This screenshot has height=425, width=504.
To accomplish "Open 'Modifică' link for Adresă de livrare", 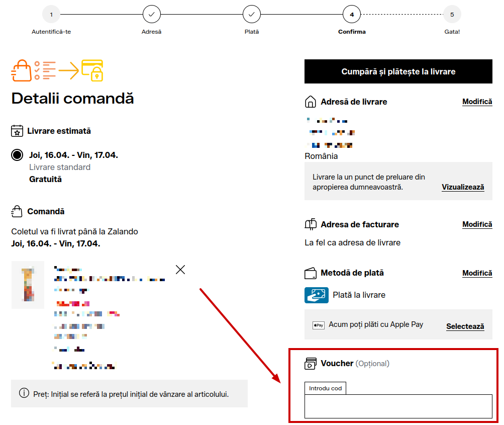I will click(x=477, y=102).
